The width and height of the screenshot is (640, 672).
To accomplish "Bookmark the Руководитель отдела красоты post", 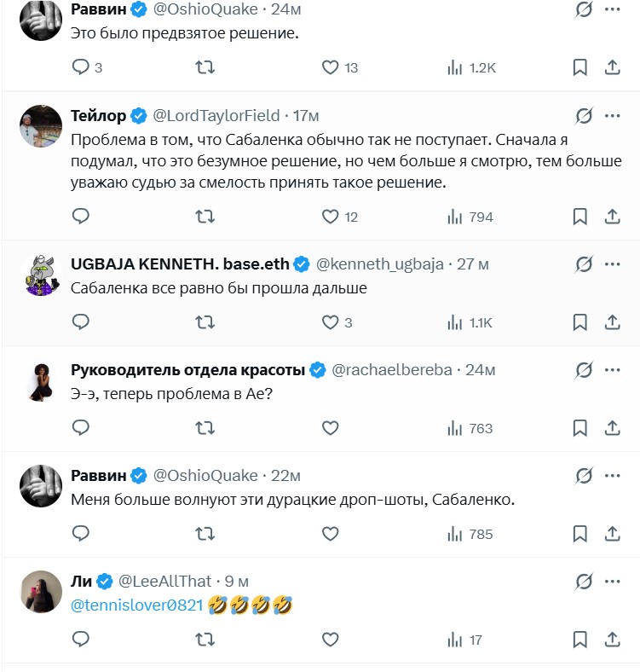I will pyautogui.click(x=579, y=428).
